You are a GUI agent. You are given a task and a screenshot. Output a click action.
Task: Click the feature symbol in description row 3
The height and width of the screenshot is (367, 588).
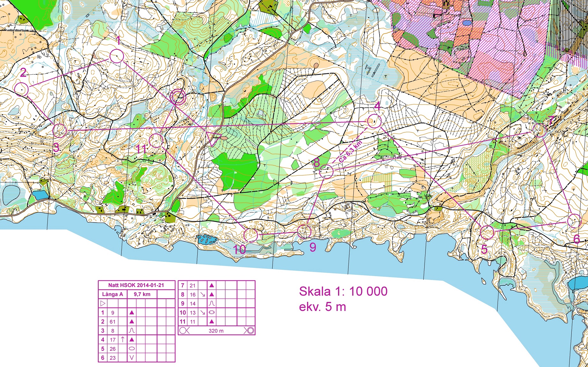[132, 331]
